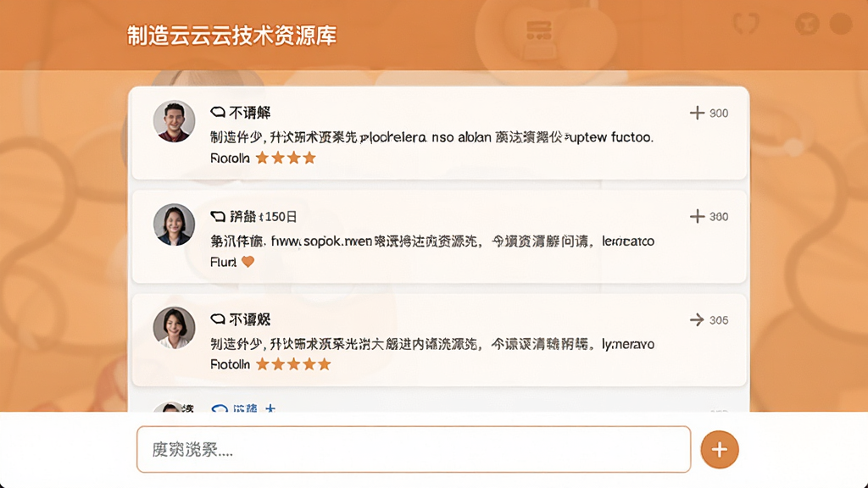Click the four-star rating in first comment
868x488 pixels.
point(286,158)
